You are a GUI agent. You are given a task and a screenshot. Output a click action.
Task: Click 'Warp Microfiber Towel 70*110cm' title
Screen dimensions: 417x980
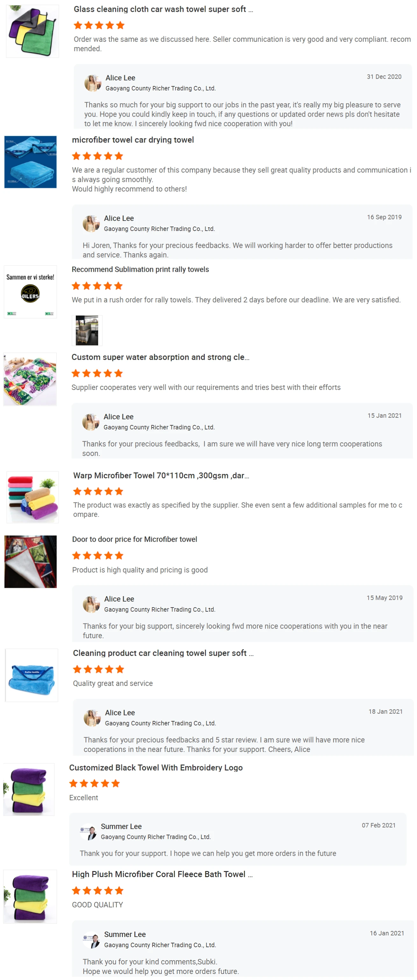161,475
